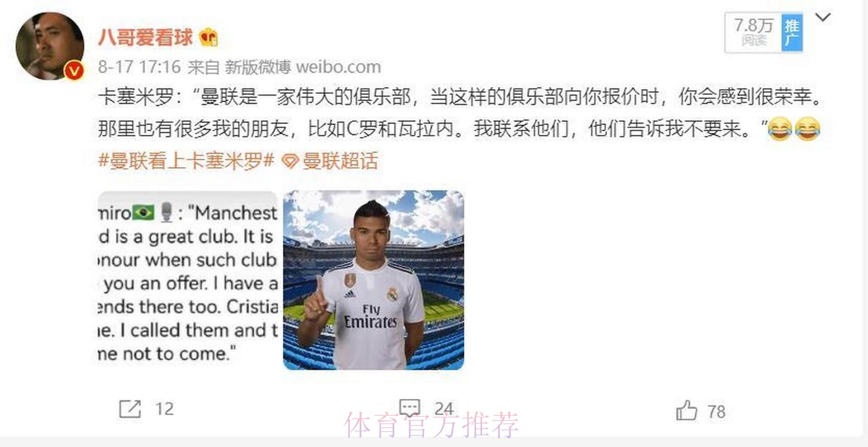View the 7.8万 阅读 read count

coord(753,33)
